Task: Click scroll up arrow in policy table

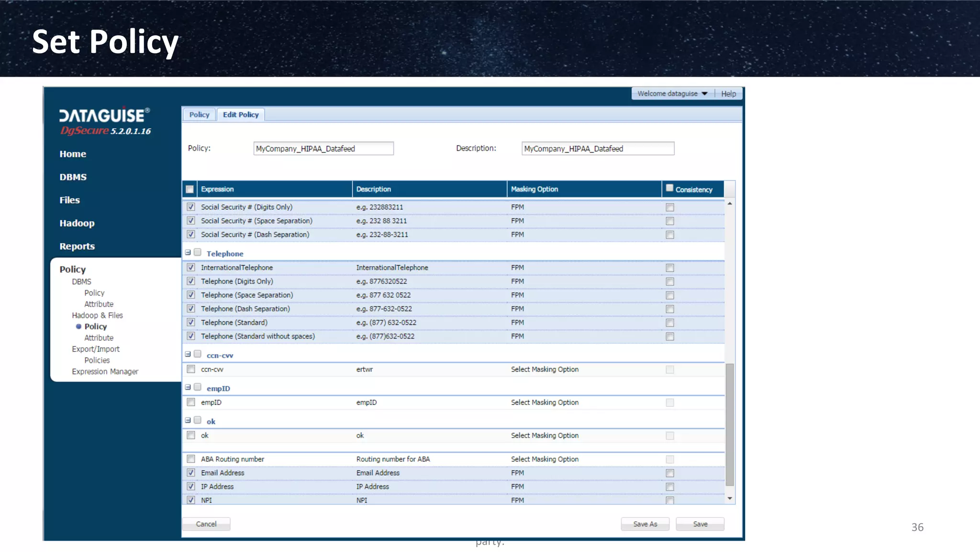Action: pos(730,203)
